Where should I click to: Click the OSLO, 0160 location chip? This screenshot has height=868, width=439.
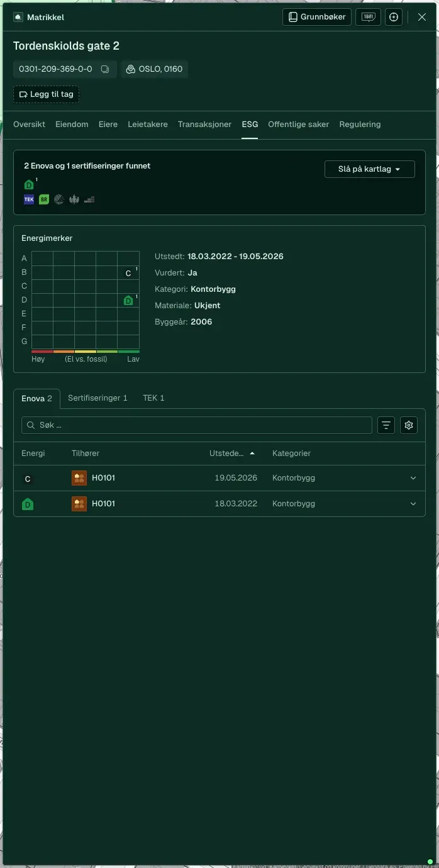154,69
